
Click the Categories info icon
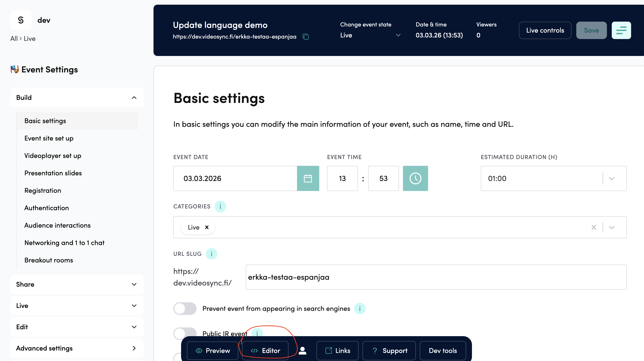pyautogui.click(x=220, y=207)
